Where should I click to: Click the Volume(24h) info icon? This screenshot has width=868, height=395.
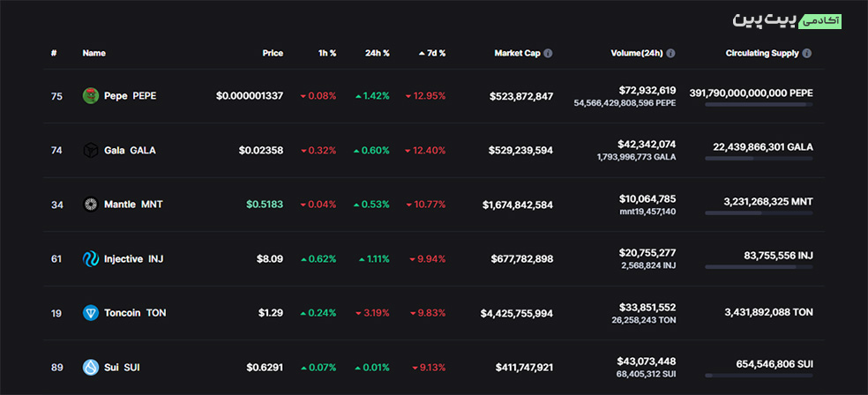click(670, 53)
